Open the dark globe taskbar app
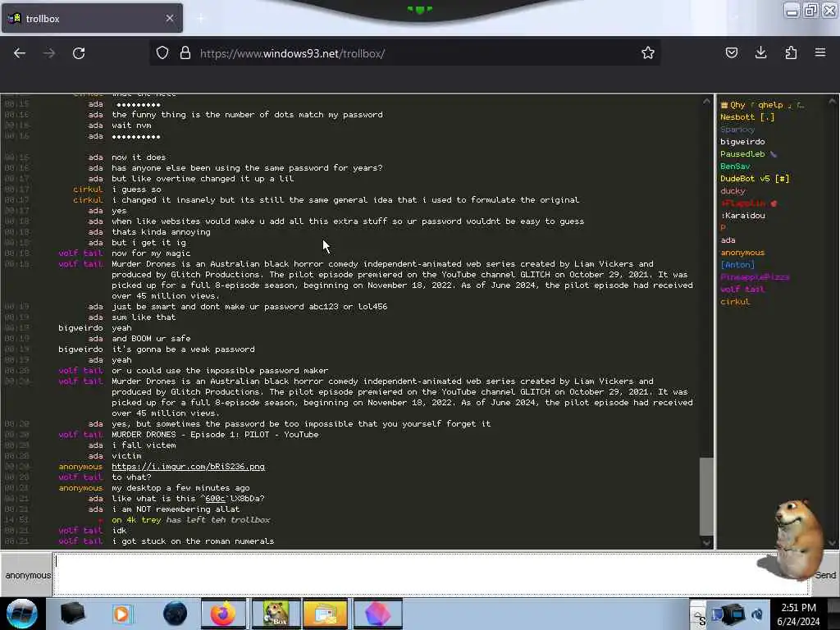 coord(176,614)
